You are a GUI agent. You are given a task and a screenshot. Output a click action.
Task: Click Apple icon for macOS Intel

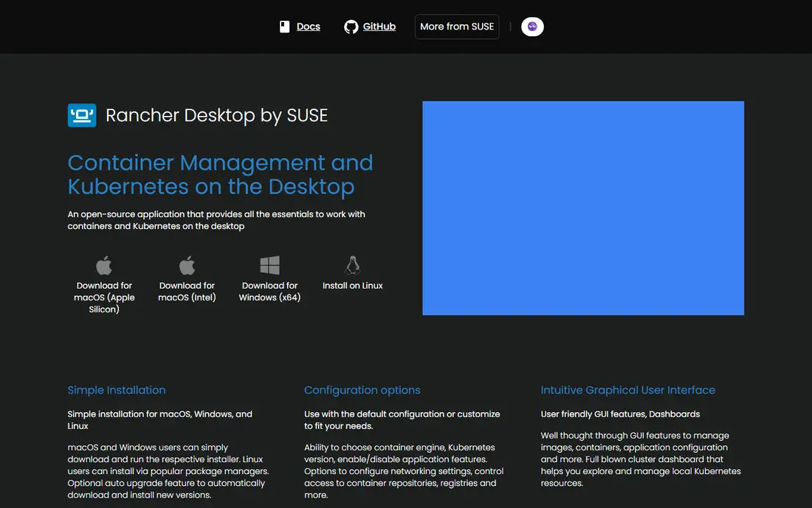tap(187, 265)
